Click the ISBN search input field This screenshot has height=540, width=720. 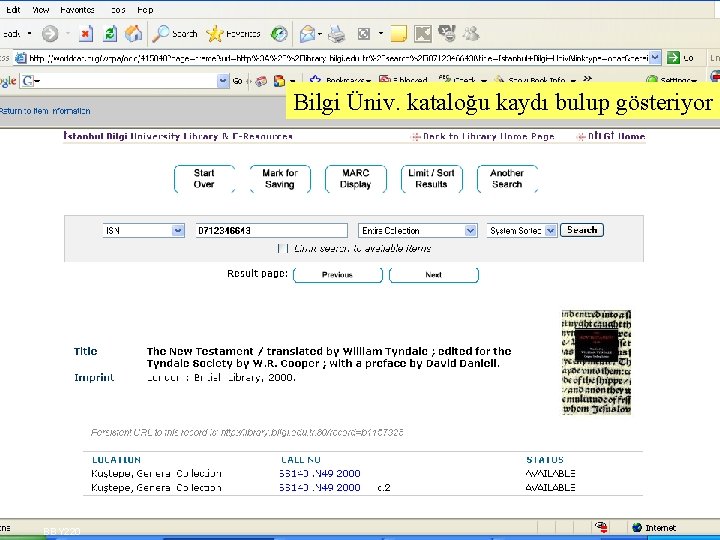[271, 230]
